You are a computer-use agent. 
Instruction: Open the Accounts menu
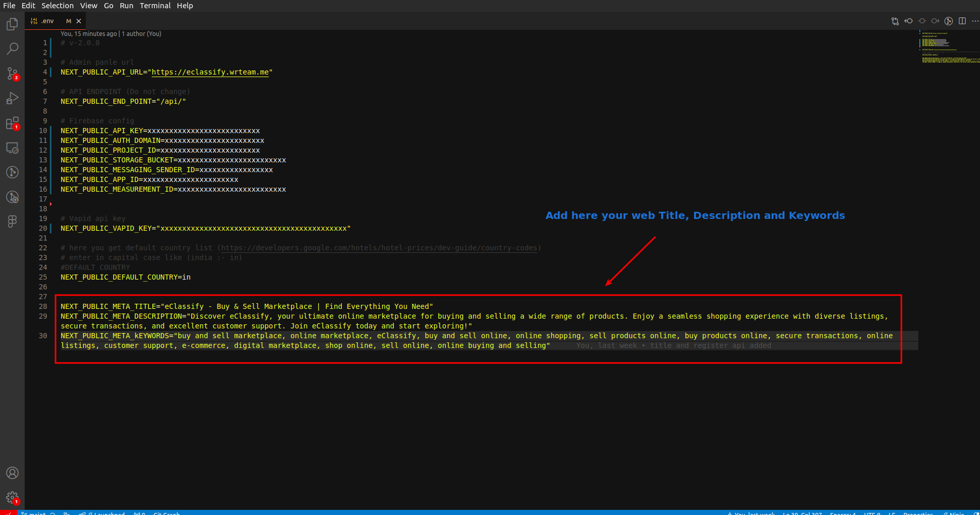point(12,473)
